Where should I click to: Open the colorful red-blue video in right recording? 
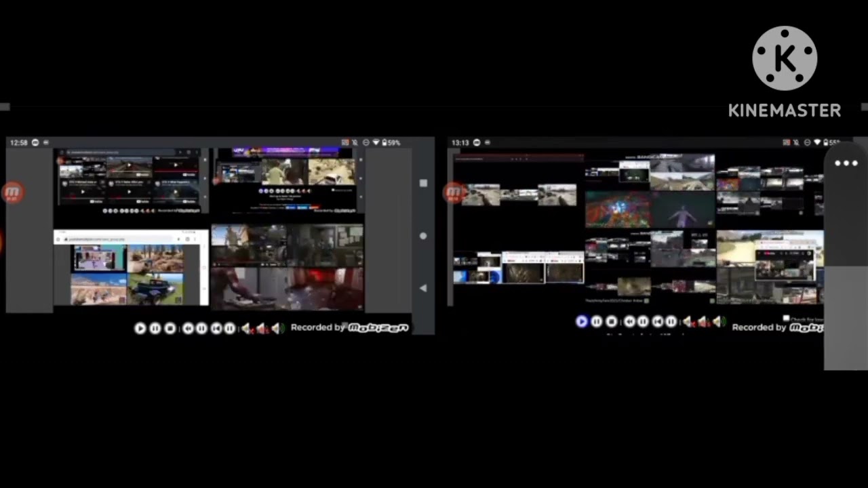pos(617,208)
